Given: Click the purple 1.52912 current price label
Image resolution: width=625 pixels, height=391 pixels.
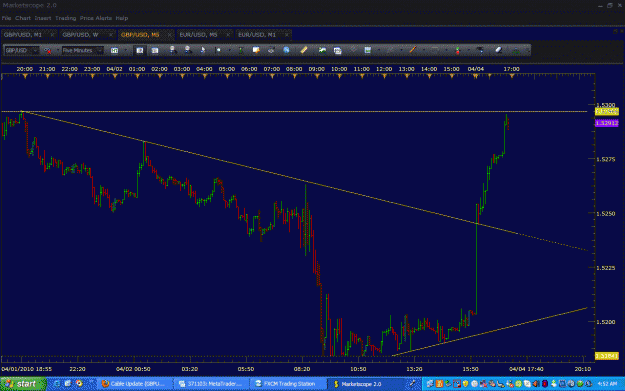Looking at the screenshot, I should click(x=607, y=123).
